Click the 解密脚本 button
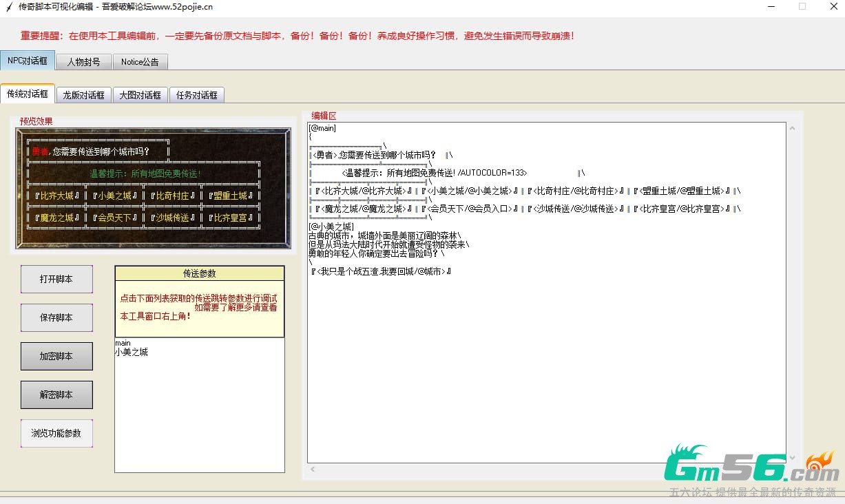This screenshot has width=845, height=504. tap(56, 395)
